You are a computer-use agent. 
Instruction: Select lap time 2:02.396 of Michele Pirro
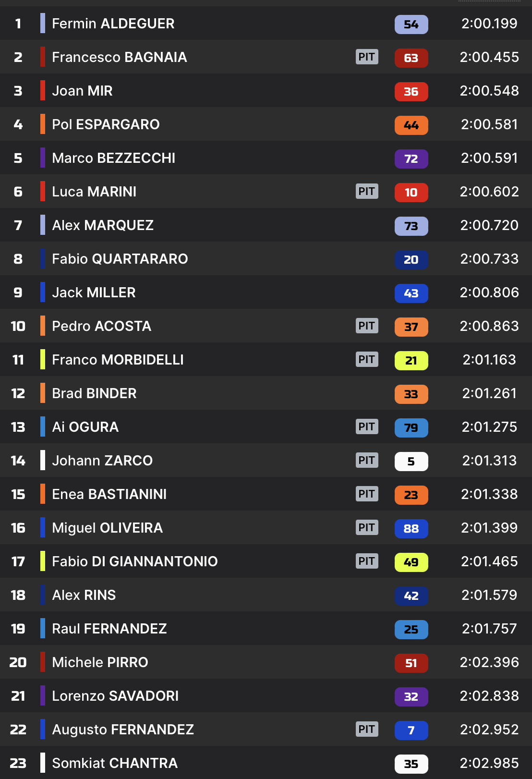(489, 662)
